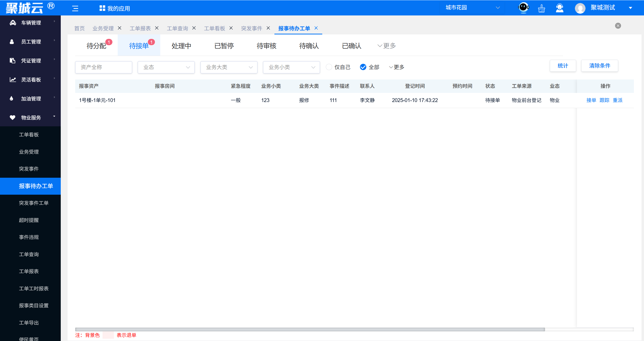Open the 业务大类 filter dropdown

229,67
